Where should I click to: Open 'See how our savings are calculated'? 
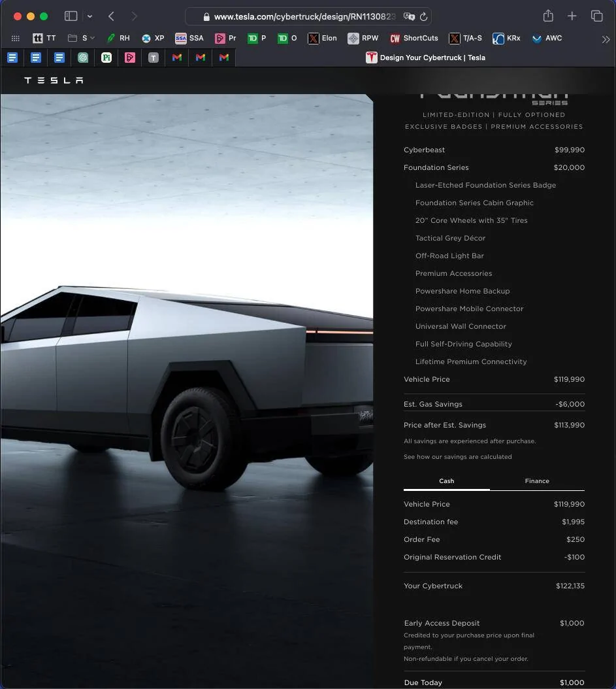pos(457,457)
